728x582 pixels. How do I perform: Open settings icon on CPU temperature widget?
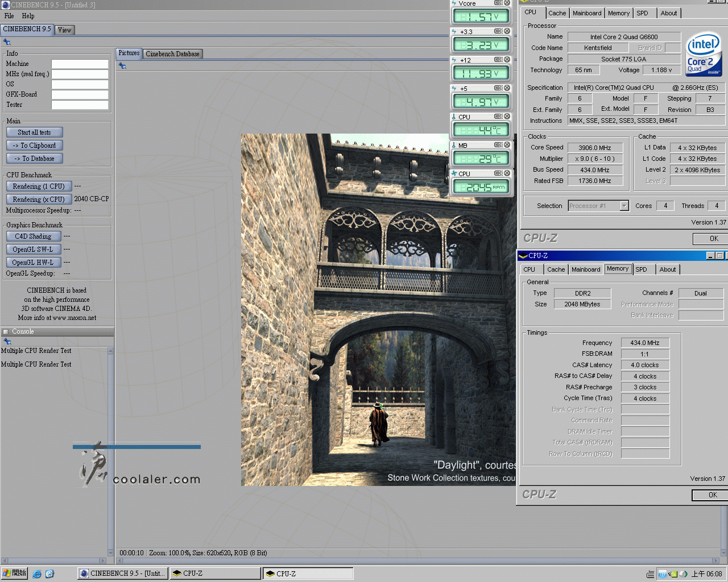pos(498,117)
